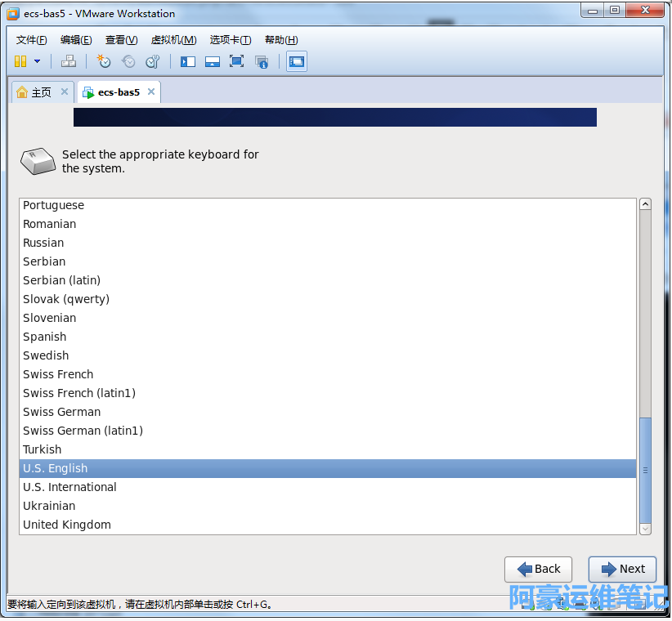The height and width of the screenshot is (621, 672).
Task: Click the Next button
Action: 622,570
